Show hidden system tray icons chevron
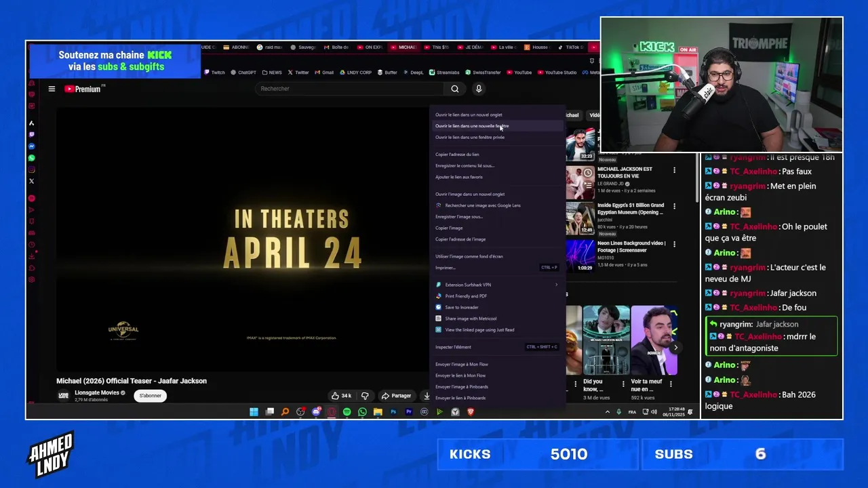Viewport: 868px width, 488px height. (x=607, y=412)
